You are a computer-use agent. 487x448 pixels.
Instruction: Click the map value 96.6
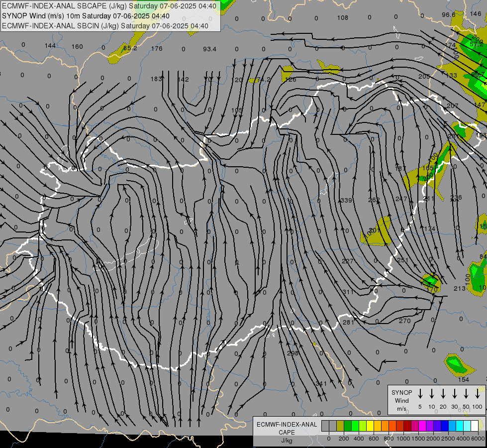(449, 14)
